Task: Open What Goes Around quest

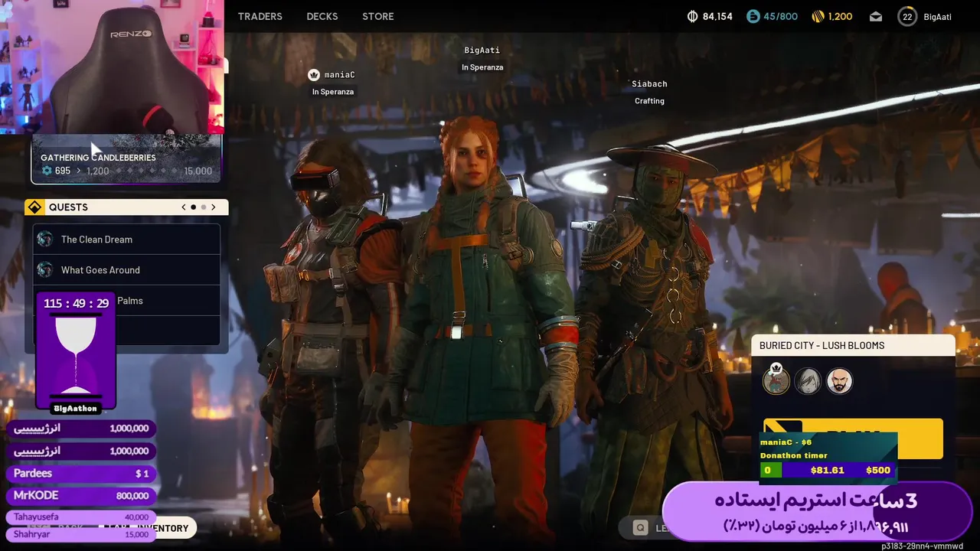Action: (126, 270)
